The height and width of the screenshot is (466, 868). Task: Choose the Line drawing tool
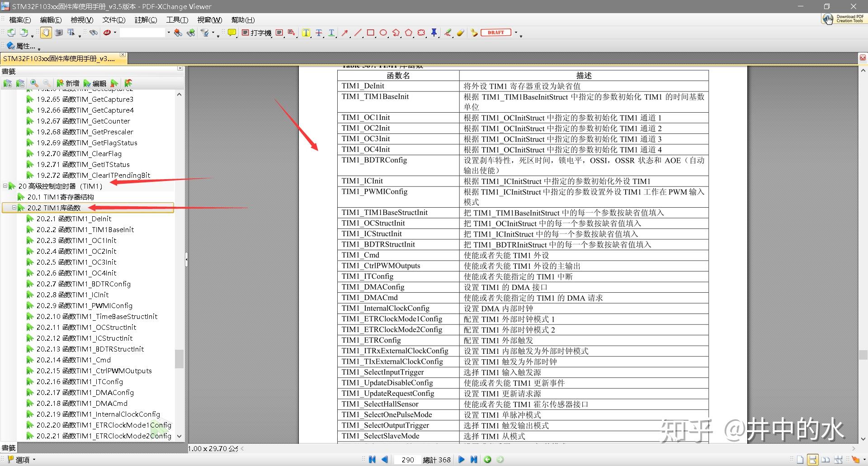(x=358, y=33)
